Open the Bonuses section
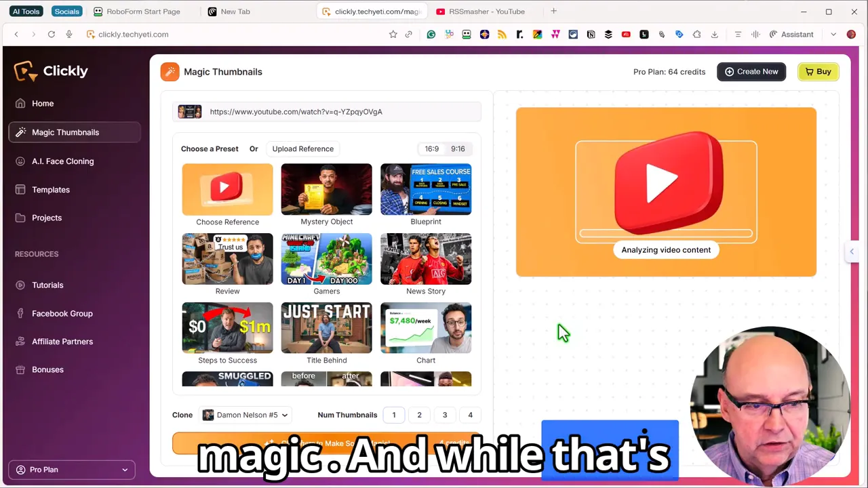Screen dimensions: 868x488 (x=47, y=369)
